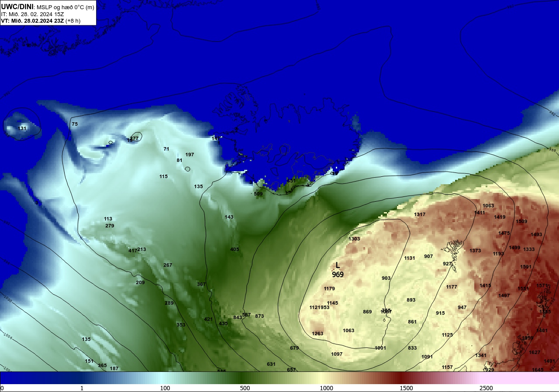This screenshot has height=392, width=559.
Task: Click the height value 1317
Action: click(x=420, y=214)
